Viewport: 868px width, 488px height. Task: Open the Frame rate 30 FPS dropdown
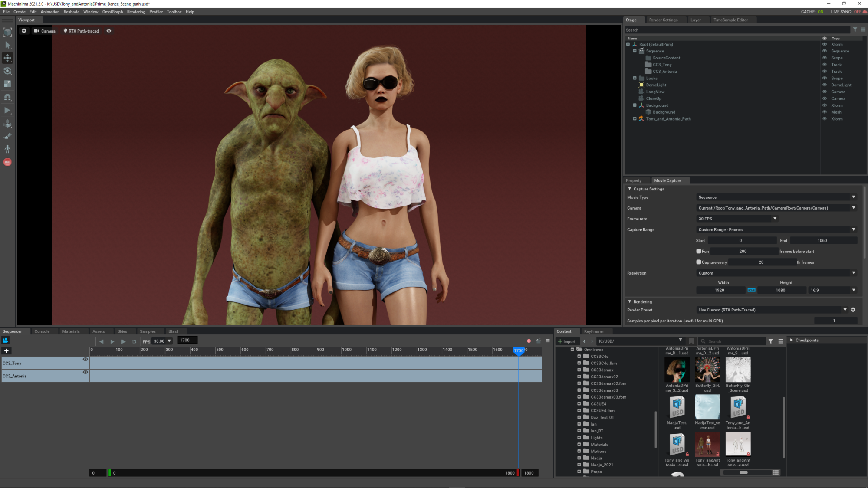point(737,219)
